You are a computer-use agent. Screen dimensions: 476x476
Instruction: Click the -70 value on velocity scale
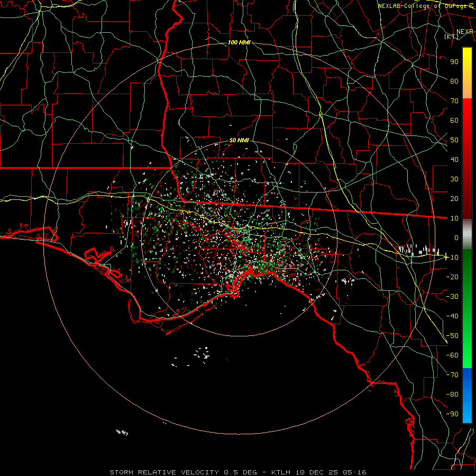452,375
